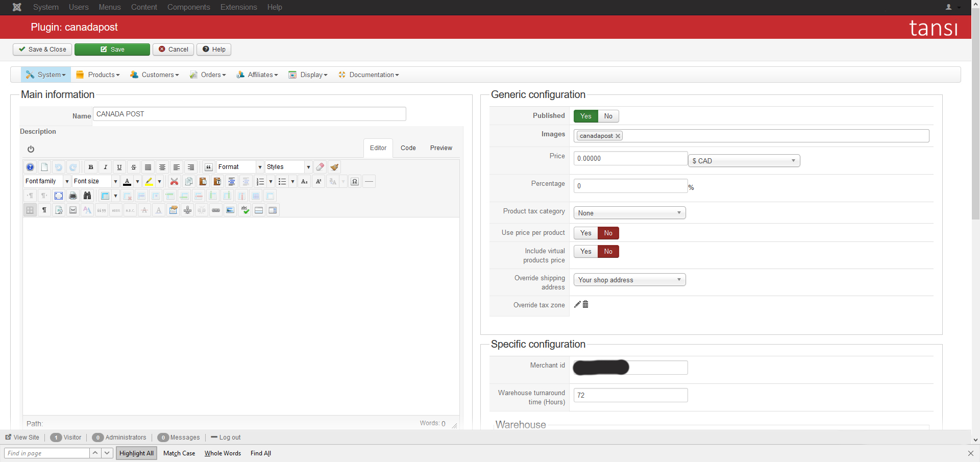Open the Font family dropdown

[47, 181]
